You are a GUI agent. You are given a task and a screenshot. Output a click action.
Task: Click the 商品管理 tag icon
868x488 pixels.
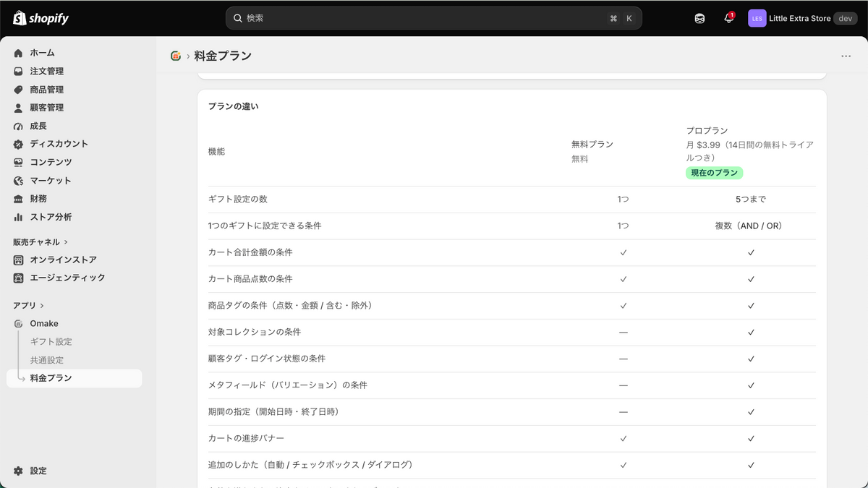(x=19, y=90)
